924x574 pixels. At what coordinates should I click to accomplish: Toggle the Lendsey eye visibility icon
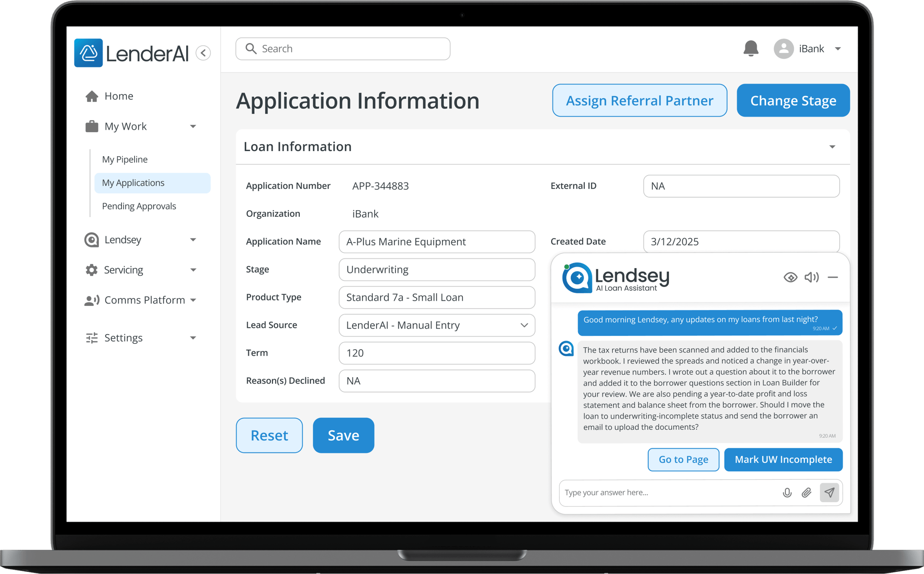point(790,277)
